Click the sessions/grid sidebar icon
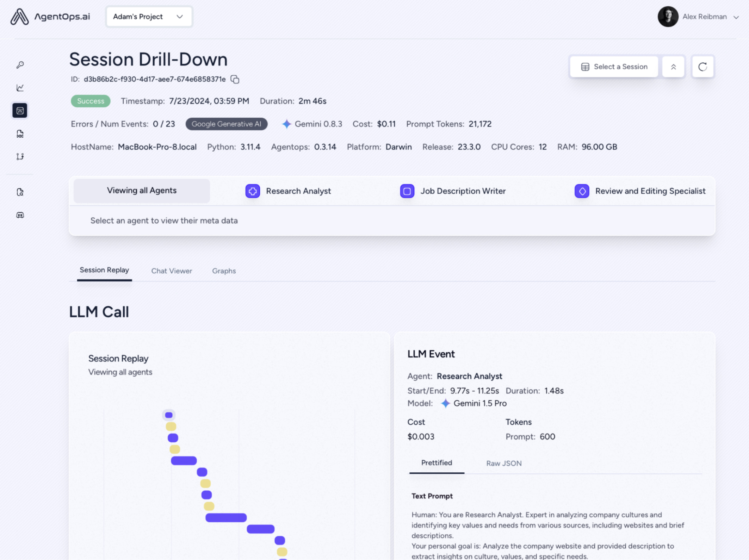749x560 pixels. [19, 111]
